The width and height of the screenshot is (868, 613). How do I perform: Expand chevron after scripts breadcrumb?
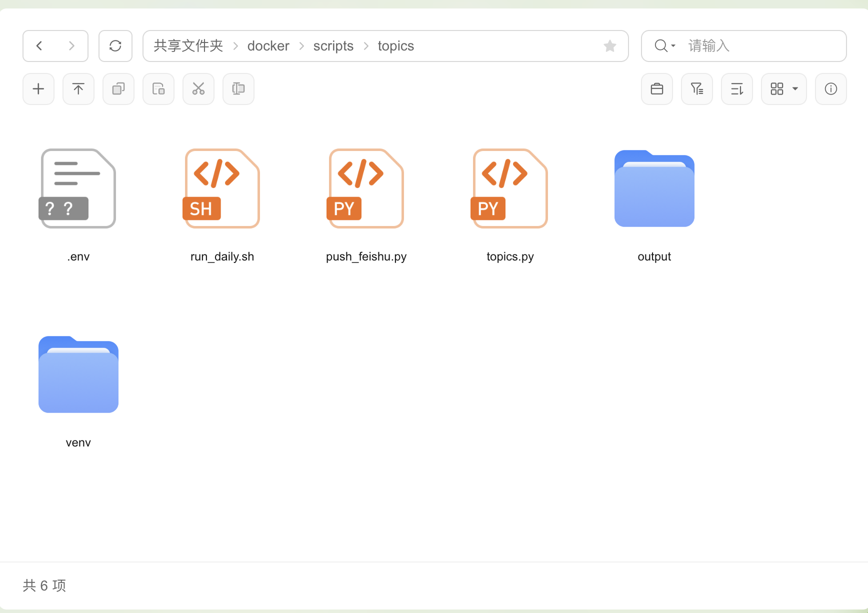point(366,46)
